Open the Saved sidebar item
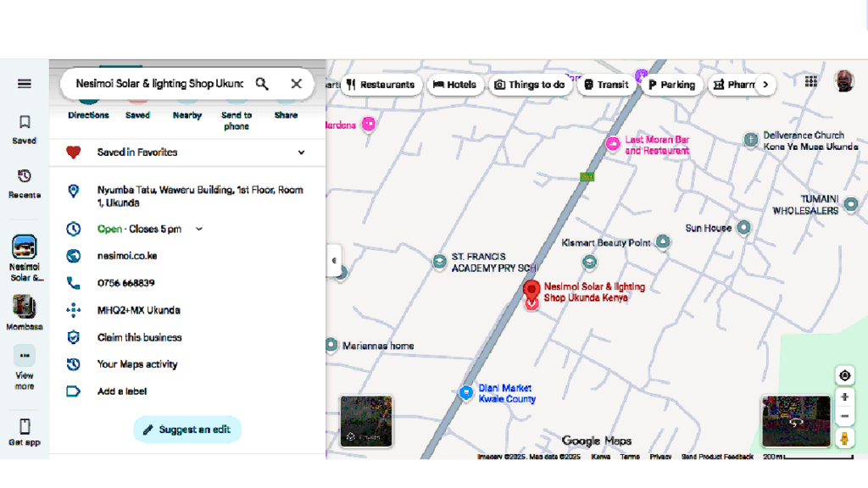The height and width of the screenshot is (488, 868). pyautogui.click(x=25, y=129)
